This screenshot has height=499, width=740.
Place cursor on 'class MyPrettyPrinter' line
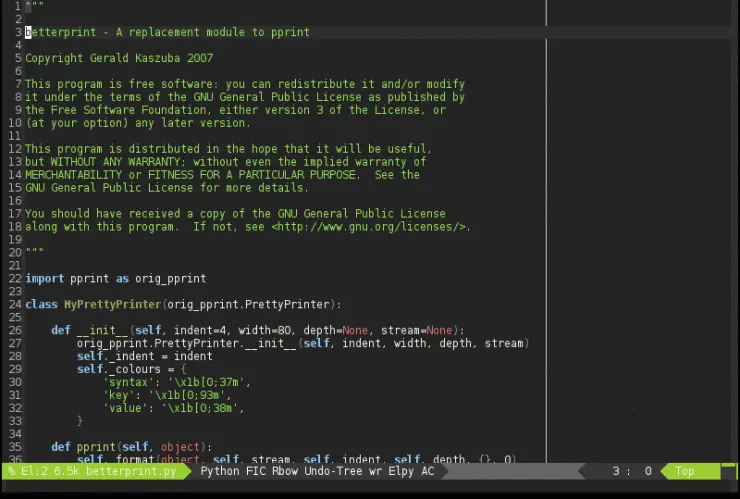(182, 305)
